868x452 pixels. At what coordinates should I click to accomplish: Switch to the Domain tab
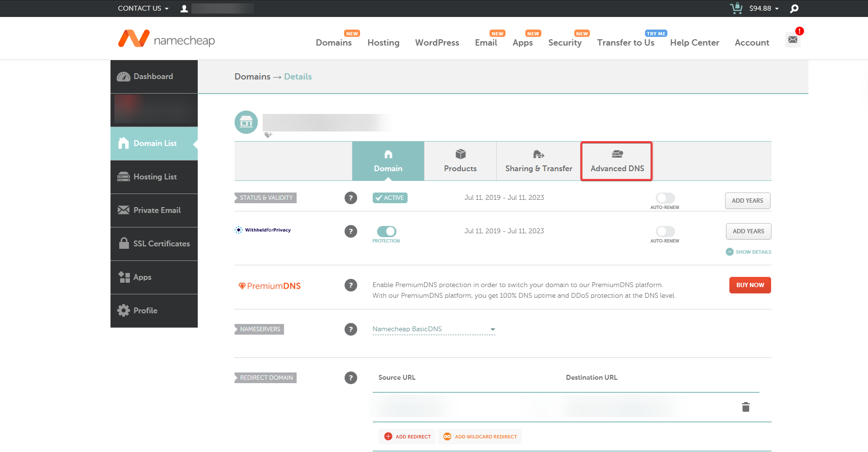tap(388, 161)
